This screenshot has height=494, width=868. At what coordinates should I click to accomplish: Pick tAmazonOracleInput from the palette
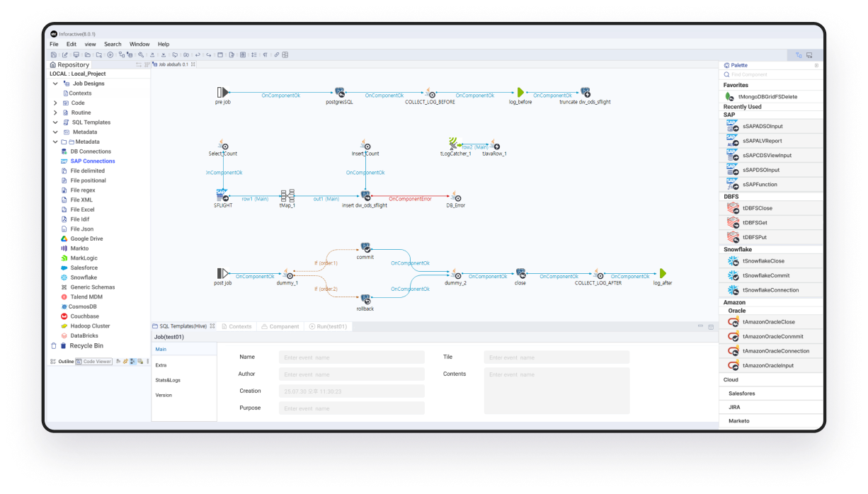coord(771,365)
